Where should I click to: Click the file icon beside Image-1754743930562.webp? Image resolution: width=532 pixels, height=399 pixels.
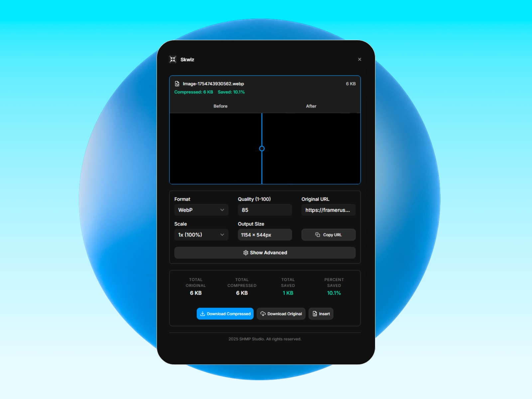(178, 83)
